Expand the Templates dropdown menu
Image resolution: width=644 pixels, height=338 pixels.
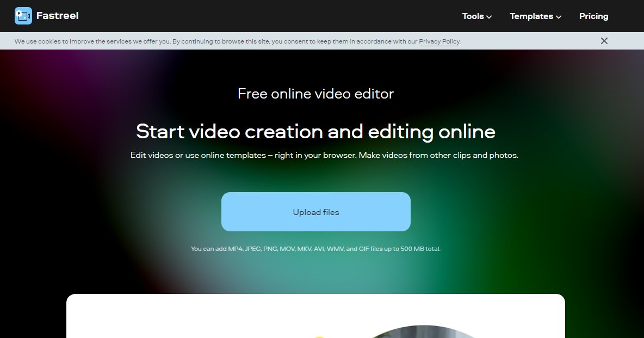536,16
